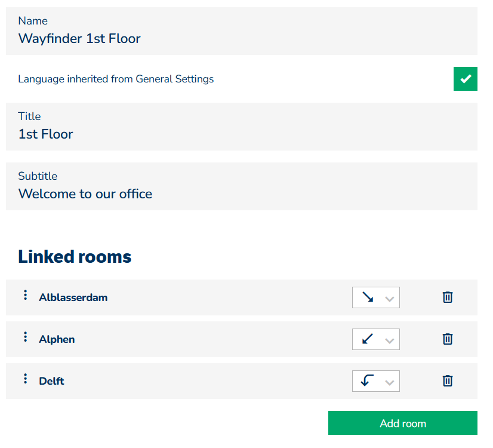Click the three-dot handle beside Alphen
Viewport: 493px width, 448px height.
(25, 337)
